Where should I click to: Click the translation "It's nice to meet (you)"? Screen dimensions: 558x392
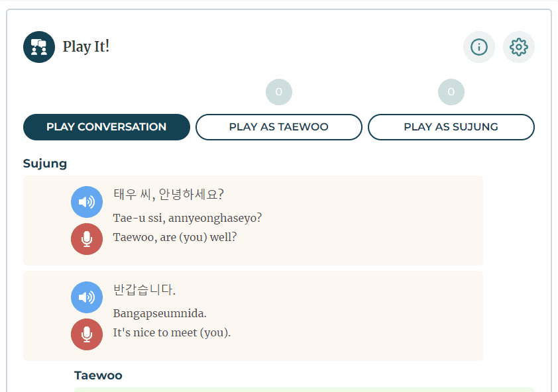point(173,332)
